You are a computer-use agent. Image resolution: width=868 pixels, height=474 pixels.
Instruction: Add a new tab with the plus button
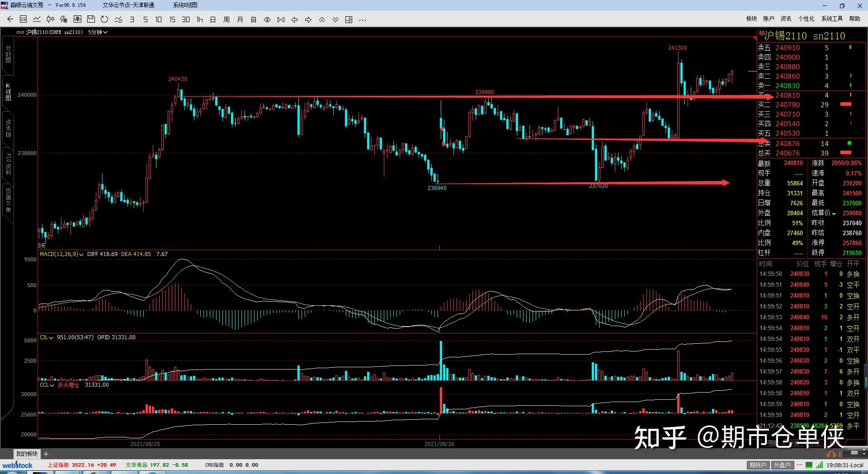(x=46, y=454)
